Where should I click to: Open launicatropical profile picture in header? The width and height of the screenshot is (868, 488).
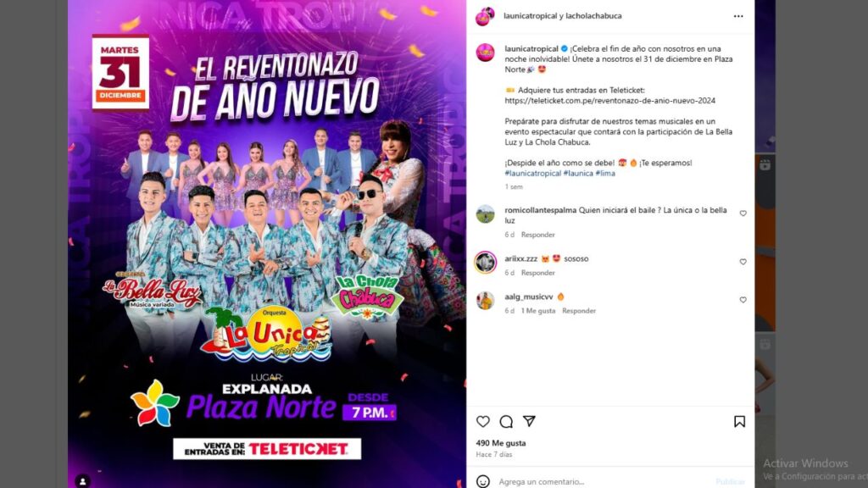[x=485, y=17]
